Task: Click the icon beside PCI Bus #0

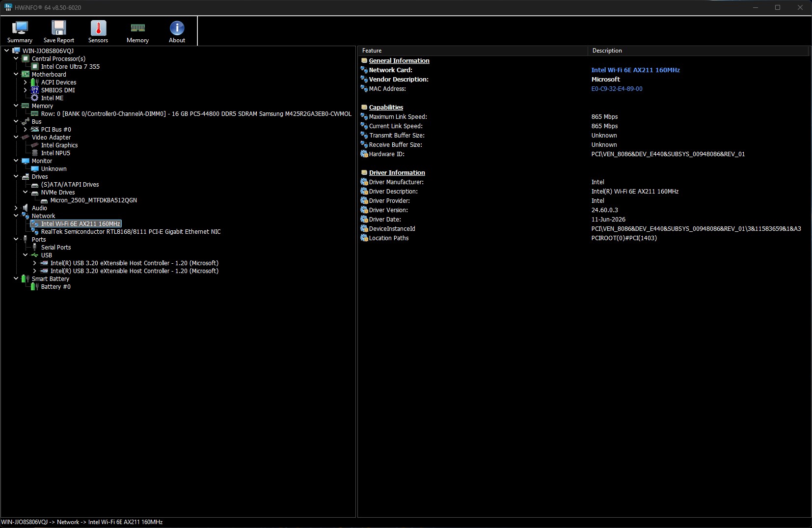Action: pos(35,129)
